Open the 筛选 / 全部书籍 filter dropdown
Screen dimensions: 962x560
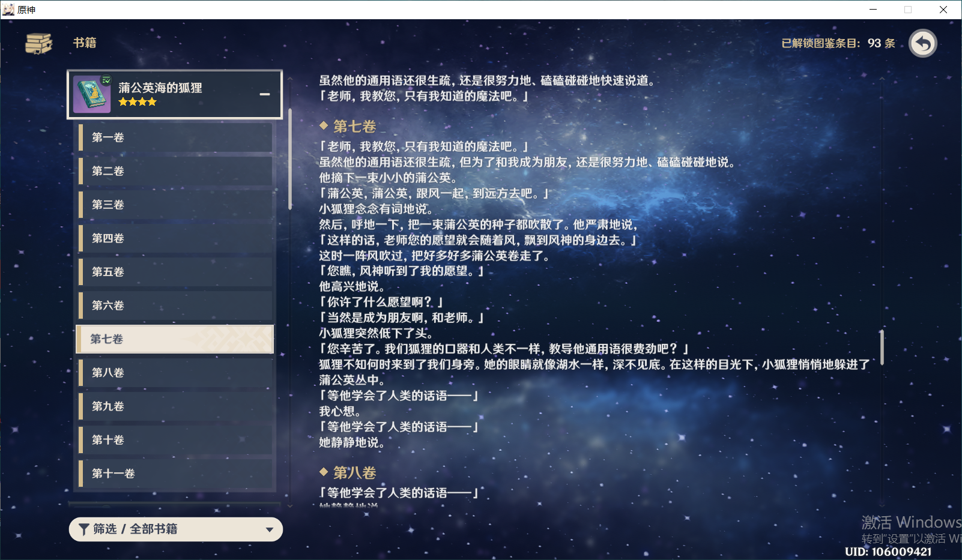[x=176, y=529]
